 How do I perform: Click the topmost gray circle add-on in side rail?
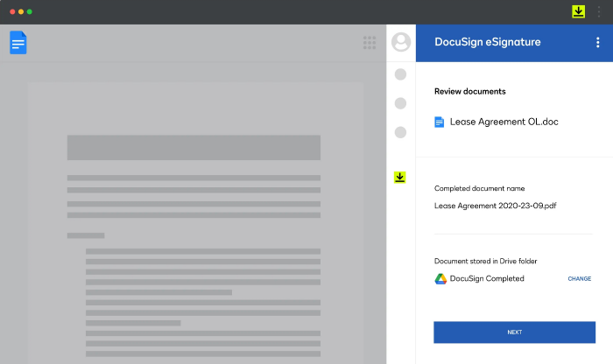coord(401,74)
